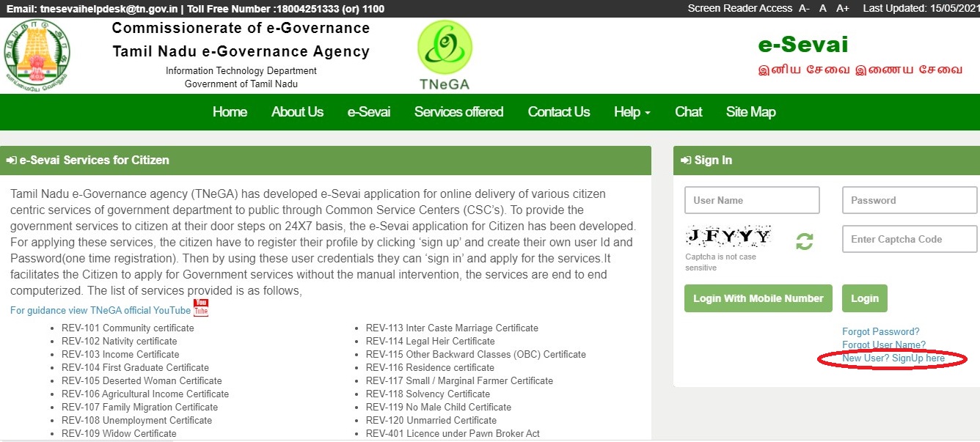Click e-Sevai Services for Citizen header

(x=326, y=161)
